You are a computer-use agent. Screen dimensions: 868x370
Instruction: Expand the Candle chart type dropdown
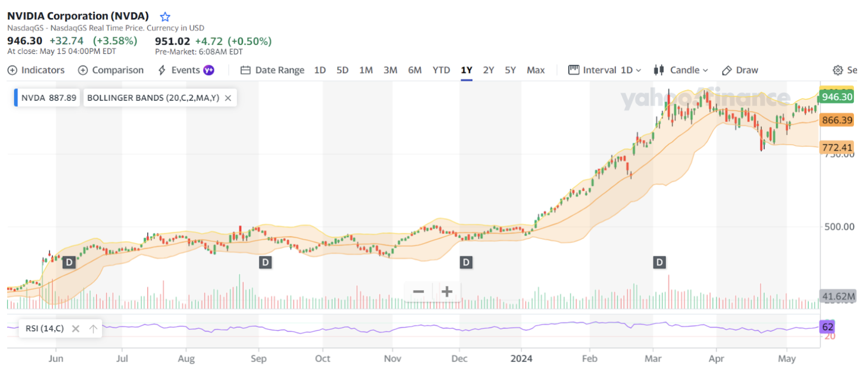[681, 70]
